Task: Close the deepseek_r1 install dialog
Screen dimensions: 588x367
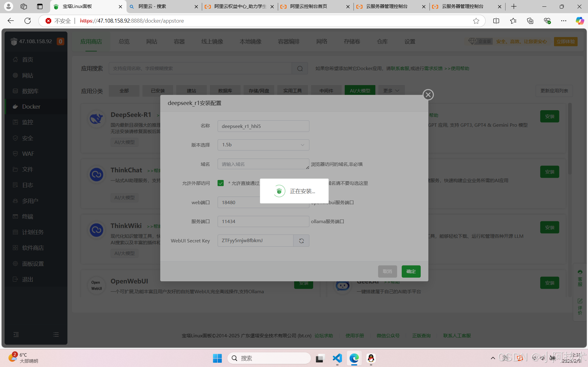Action: coord(428,95)
